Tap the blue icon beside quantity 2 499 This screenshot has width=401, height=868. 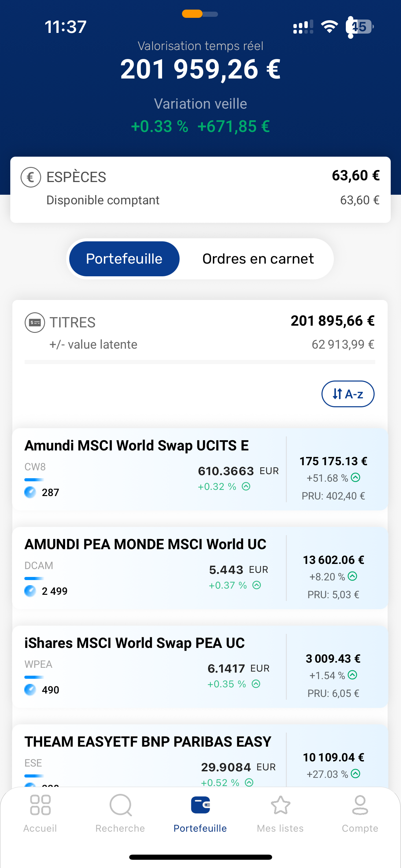pyautogui.click(x=30, y=591)
